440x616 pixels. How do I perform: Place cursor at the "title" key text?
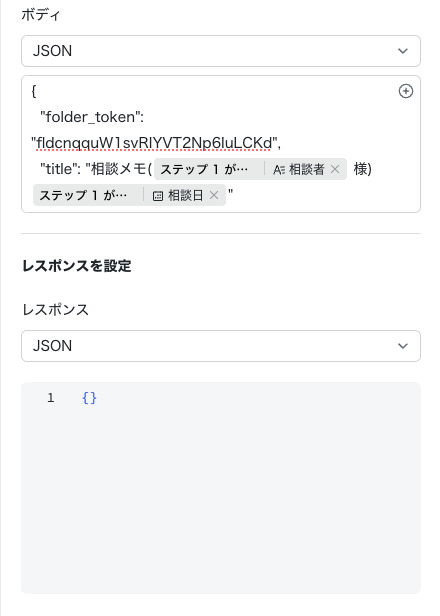point(57,169)
